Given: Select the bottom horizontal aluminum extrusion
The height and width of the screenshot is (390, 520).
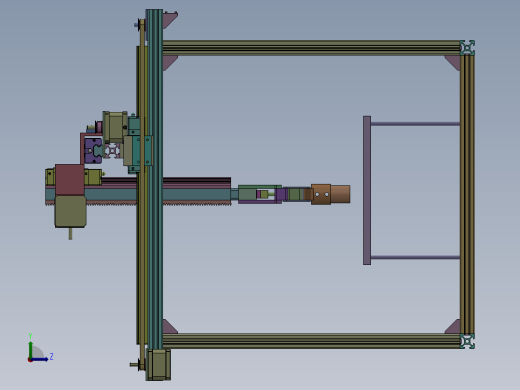Looking at the screenshot, I should 311,341.
